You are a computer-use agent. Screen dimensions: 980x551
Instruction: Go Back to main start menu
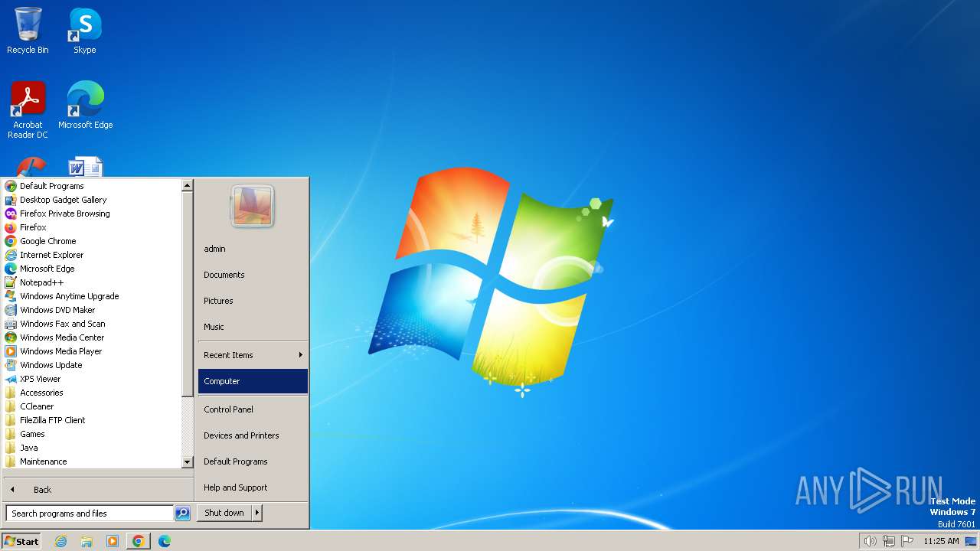coord(42,490)
